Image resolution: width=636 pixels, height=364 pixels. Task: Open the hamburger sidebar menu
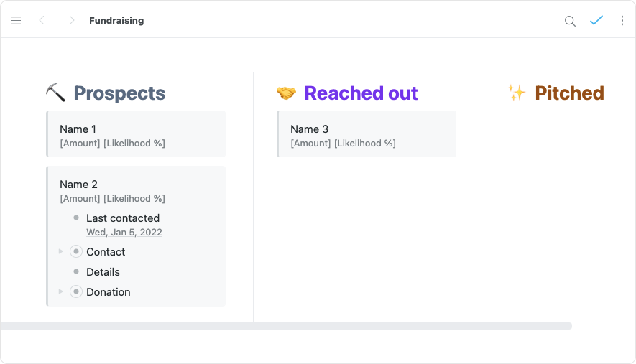[16, 21]
